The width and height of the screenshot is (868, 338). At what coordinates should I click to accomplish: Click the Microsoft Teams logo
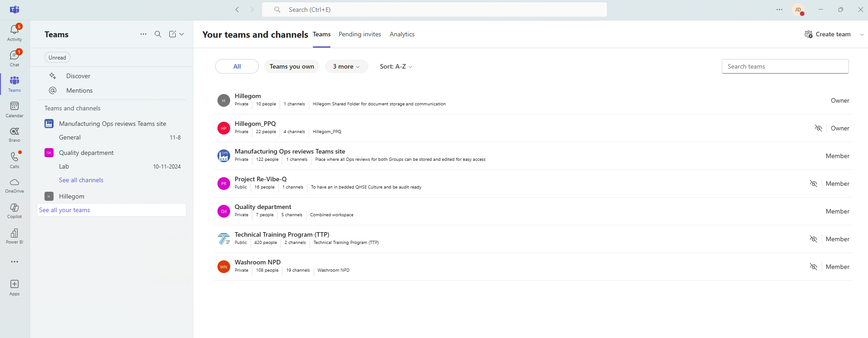click(x=15, y=10)
